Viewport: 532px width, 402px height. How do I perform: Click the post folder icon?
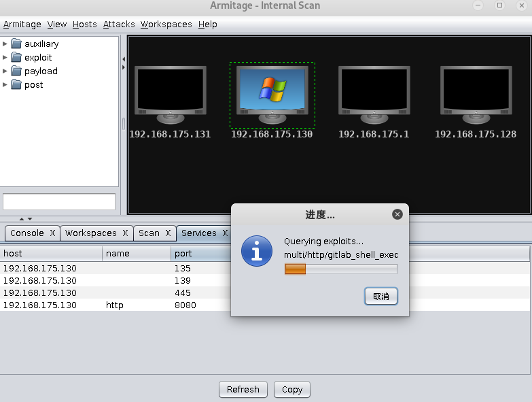[x=16, y=84]
